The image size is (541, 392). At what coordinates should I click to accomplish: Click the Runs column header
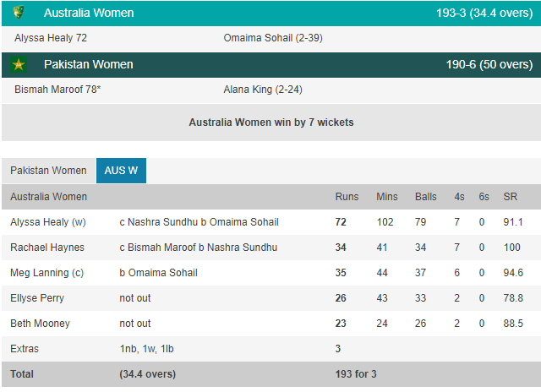[x=347, y=197]
